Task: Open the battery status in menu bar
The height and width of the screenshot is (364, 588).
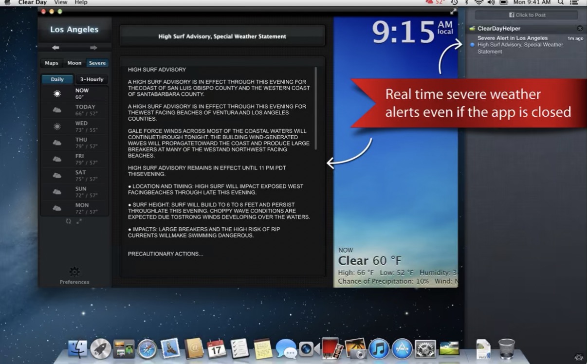Action: [504, 2]
